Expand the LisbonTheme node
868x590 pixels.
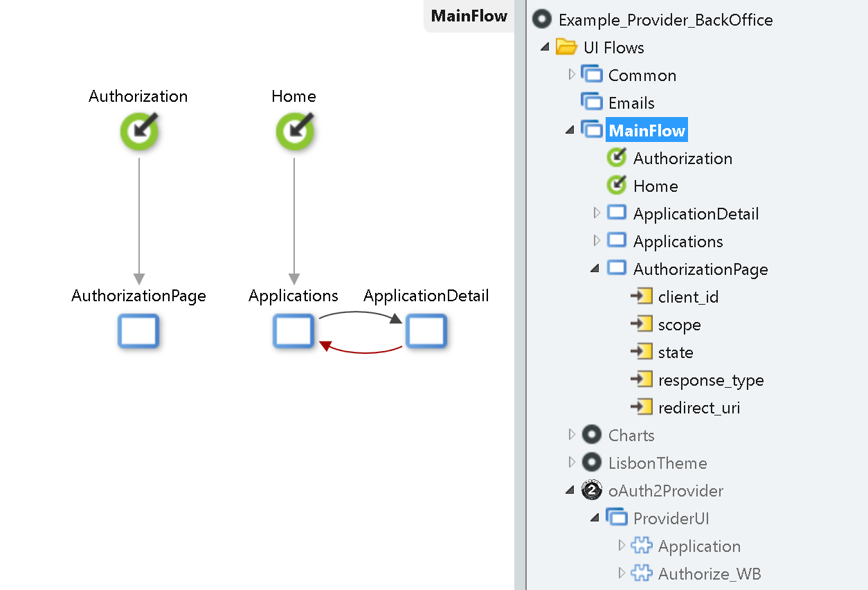click(572, 463)
